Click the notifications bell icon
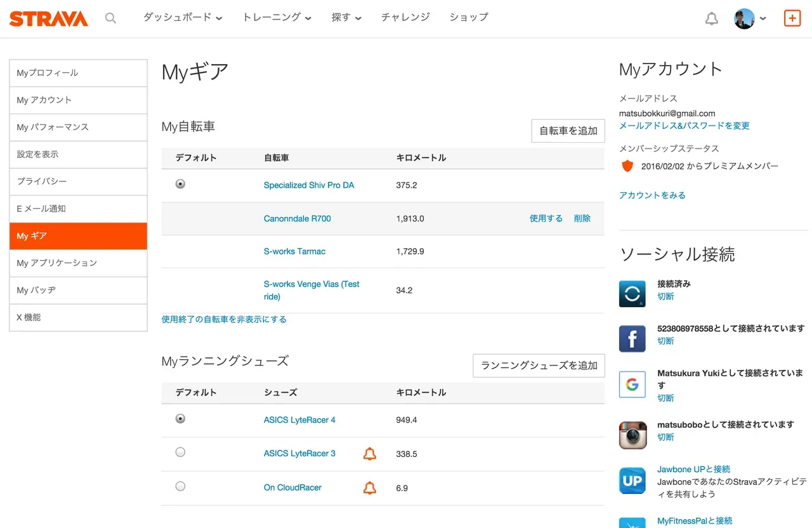Viewport: 812px width, 528px height. pos(711,18)
